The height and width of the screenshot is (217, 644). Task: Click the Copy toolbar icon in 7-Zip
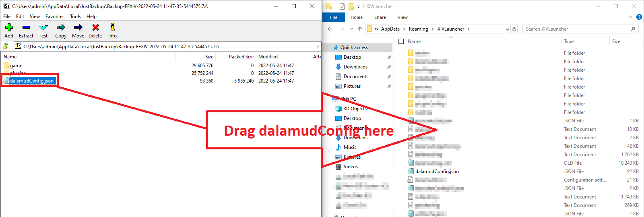61,31
